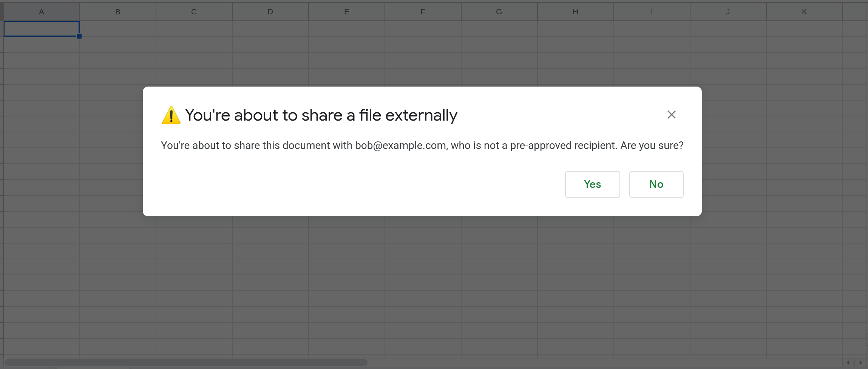Confirm external sharing with Yes button

[592, 184]
